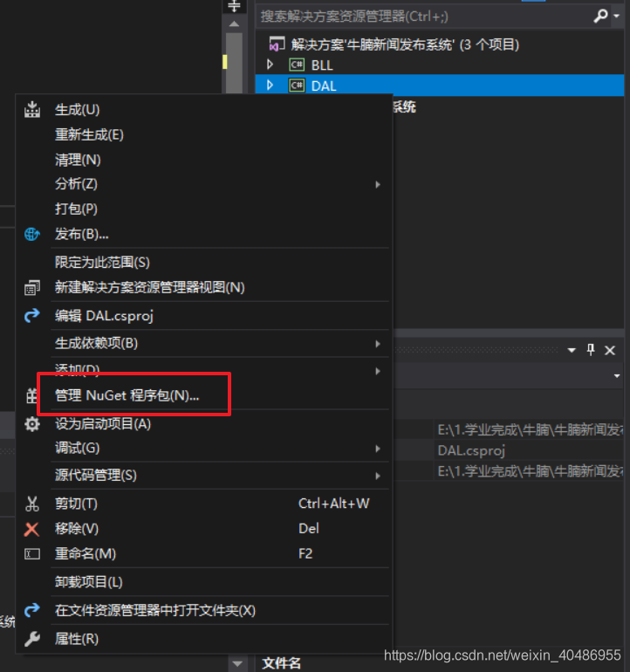Click the wrench icon next to 属性(R)
Screen dimensions: 630x672
point(32,639)
